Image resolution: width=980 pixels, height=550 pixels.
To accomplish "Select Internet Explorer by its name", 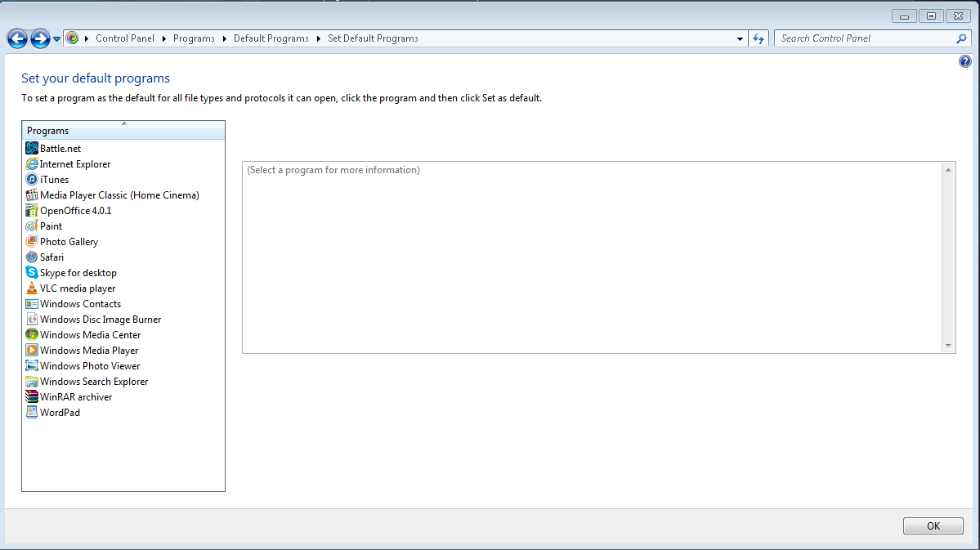I will (x=75, y=163).
